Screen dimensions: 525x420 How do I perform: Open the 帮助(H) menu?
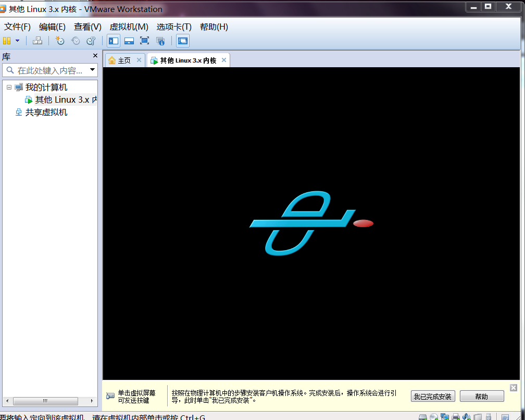(x=214, y=27)
